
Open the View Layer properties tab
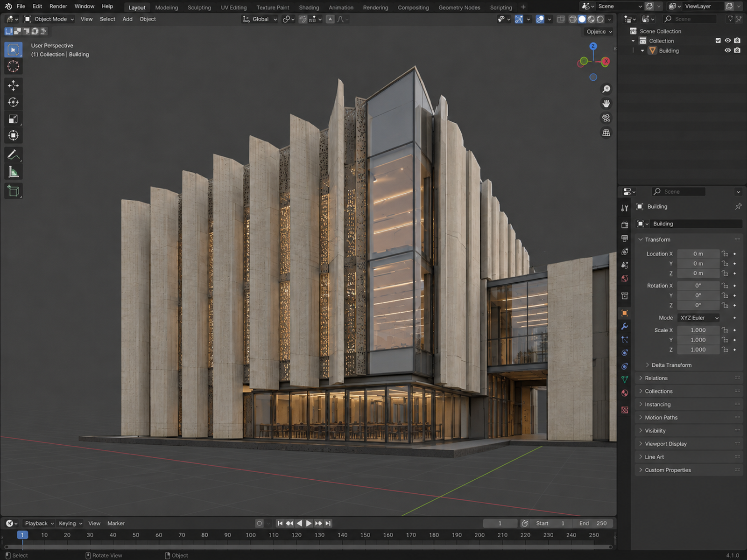625,252
